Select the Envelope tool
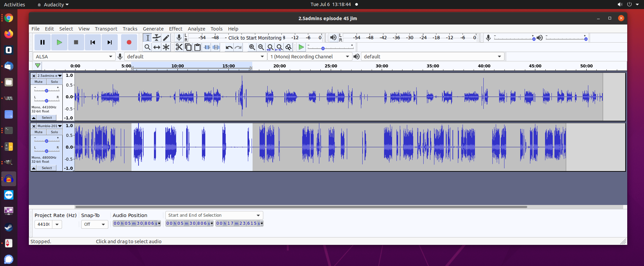Image resolution: width=644 pixels, height=266 pixels. point(157,38)
